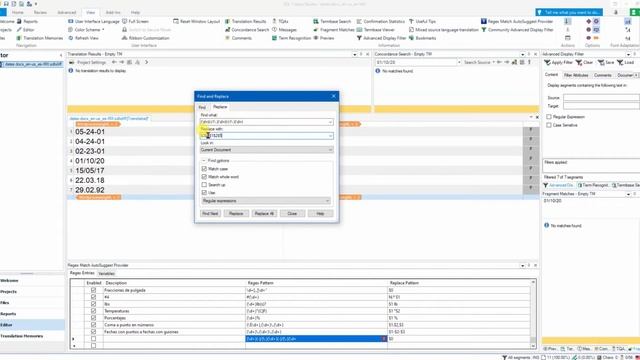Open Ribbon Customization
The width and height of the screenshot is (640, 360).
pyautogui.click(x=146, y=38)
